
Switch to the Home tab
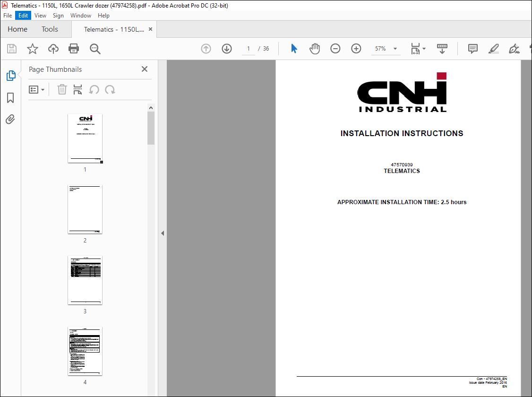(17, 29)
